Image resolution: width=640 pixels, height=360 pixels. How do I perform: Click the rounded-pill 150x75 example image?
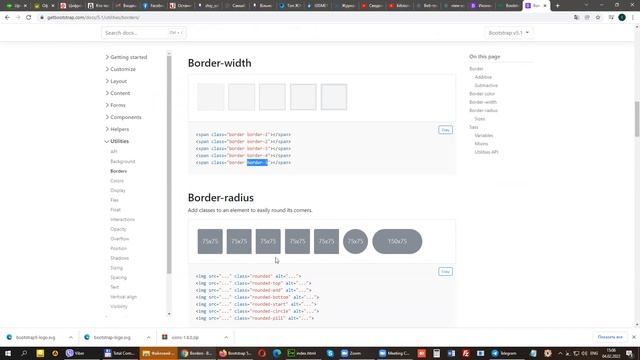397,242
